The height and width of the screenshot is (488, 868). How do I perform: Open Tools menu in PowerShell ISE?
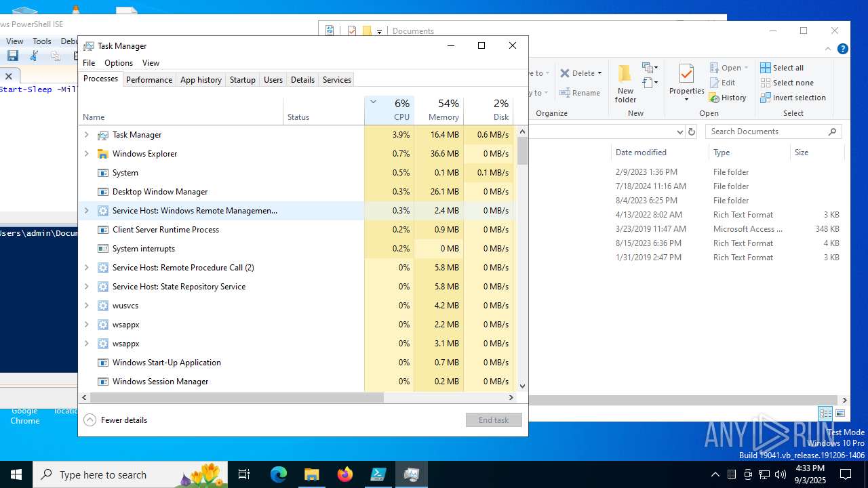[42, 41]
